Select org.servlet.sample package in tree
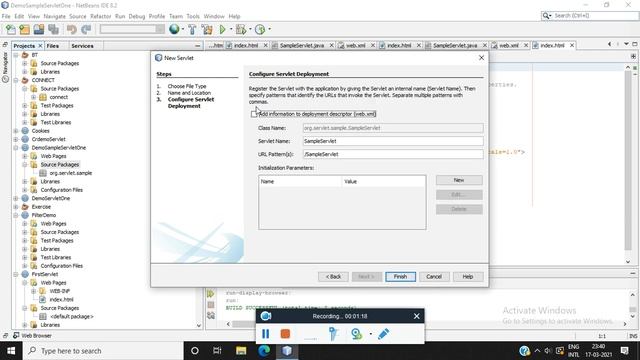This screenshot has height=360, width=640. click(x=71, y=173)
